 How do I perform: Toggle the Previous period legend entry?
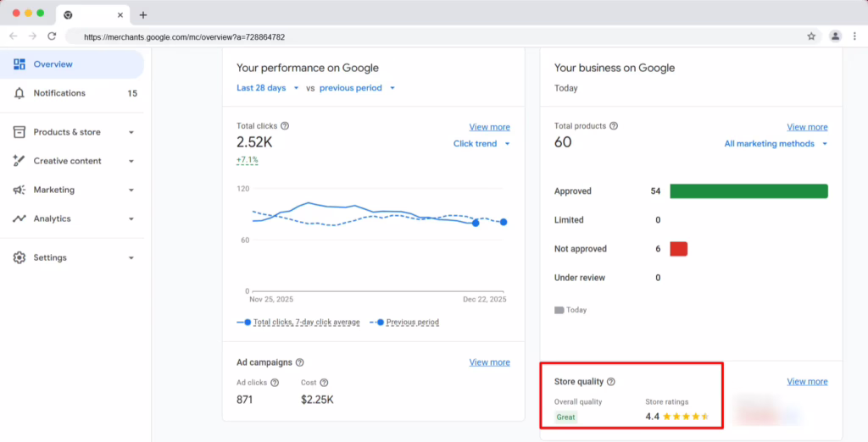(404, 322)
